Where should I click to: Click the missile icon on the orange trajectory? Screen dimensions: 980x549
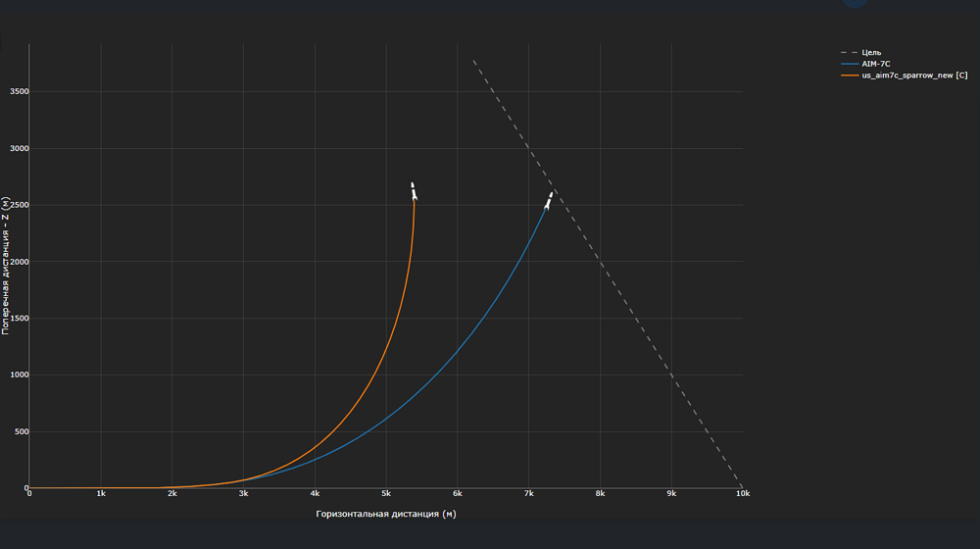pos(414,191)
